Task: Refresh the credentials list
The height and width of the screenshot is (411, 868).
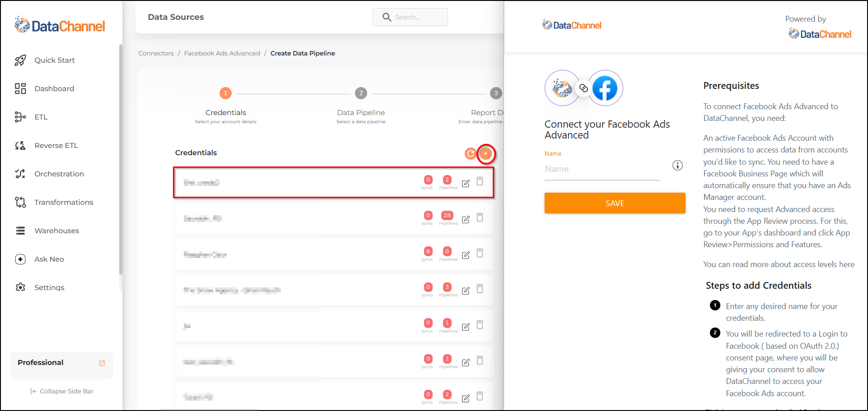Action: tap(471, 154)
